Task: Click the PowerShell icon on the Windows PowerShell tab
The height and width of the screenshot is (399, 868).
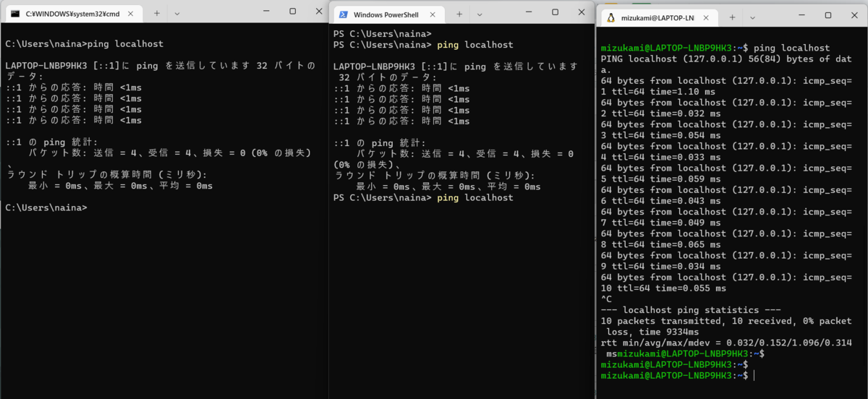Action: [x=343, y=14]
